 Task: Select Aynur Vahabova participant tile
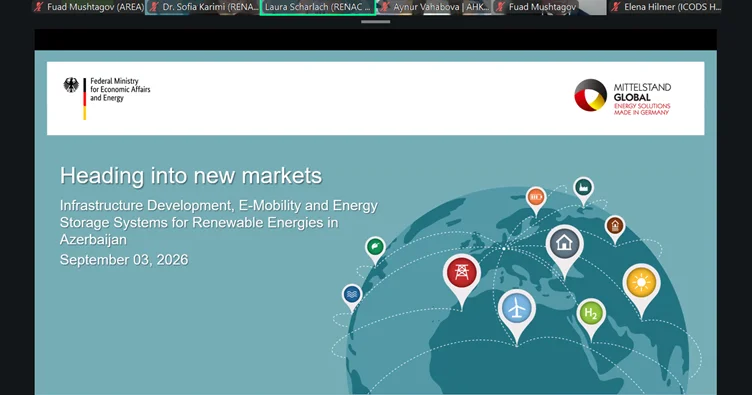[434, 7]
